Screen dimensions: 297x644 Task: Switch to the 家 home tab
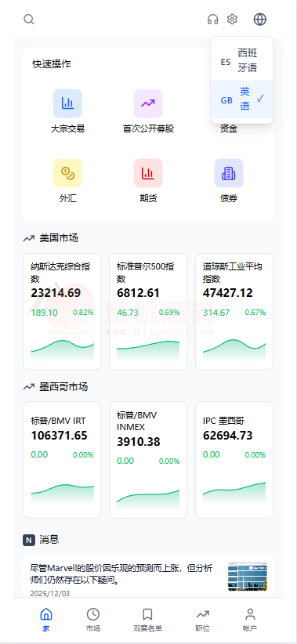(46, 620)
